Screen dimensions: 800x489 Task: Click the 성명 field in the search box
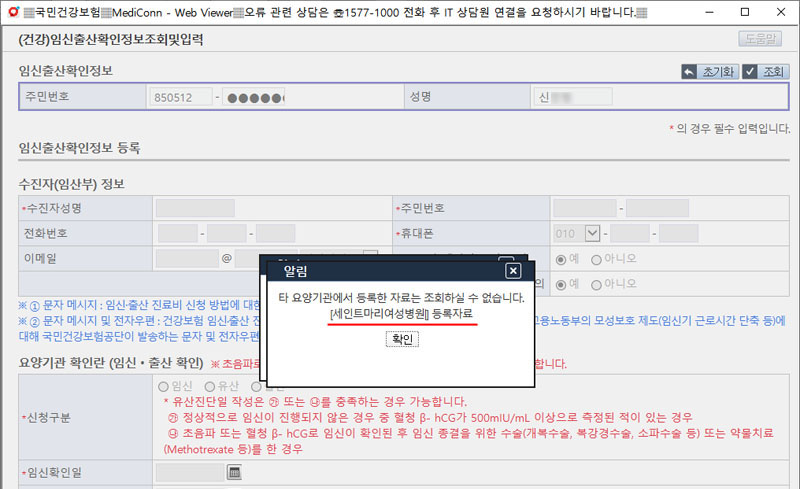point(571,97)
